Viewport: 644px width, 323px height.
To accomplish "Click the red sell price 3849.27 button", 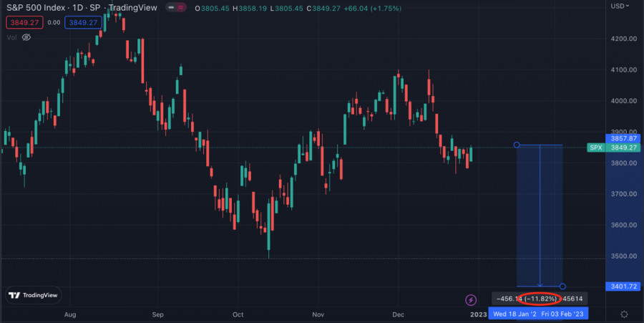I will (24, 23).
